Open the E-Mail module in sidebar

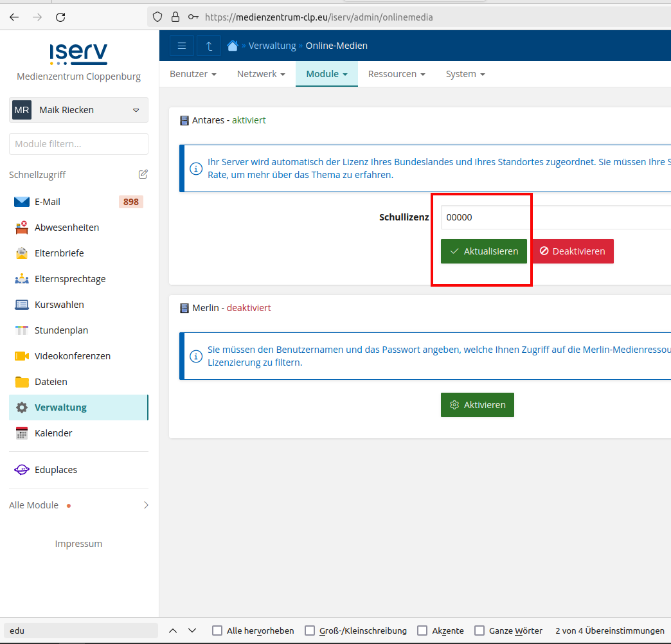(x=48, y=202)
